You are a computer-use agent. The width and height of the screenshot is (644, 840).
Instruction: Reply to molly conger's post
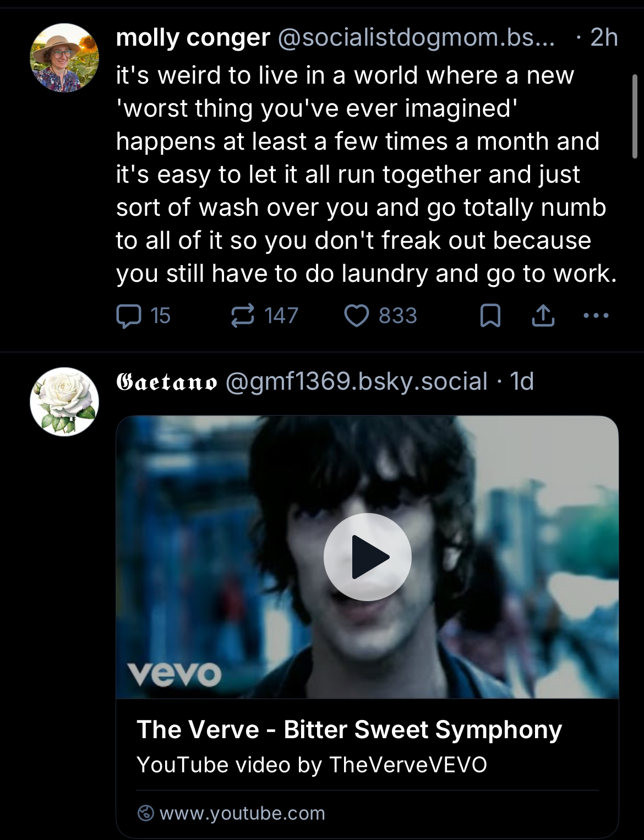coord(129,317)
